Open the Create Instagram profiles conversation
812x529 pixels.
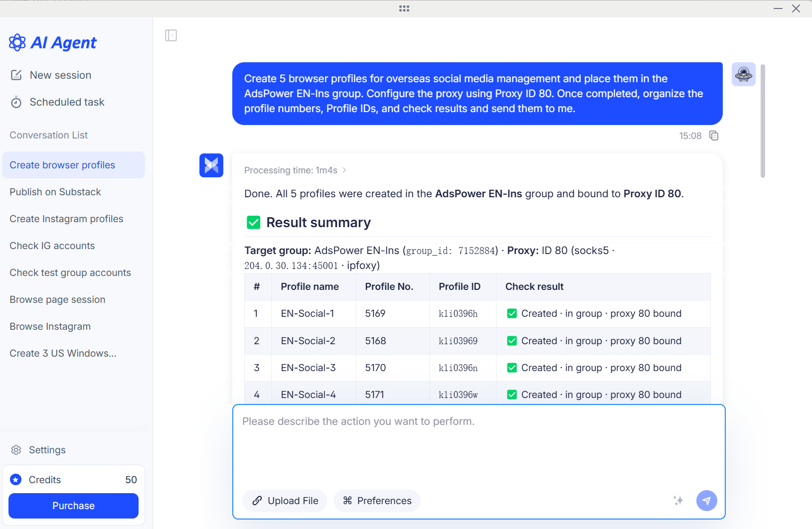74,219
